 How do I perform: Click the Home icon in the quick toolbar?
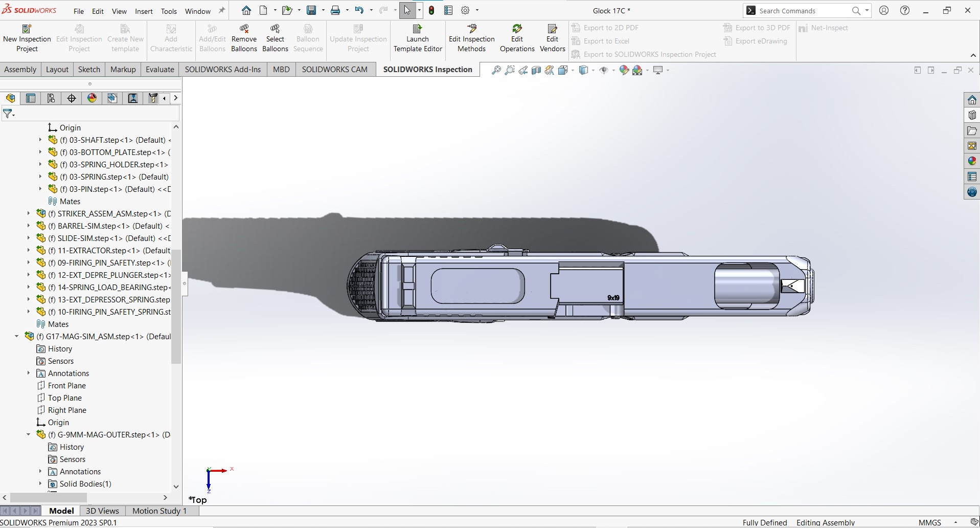tap(246, 10)
